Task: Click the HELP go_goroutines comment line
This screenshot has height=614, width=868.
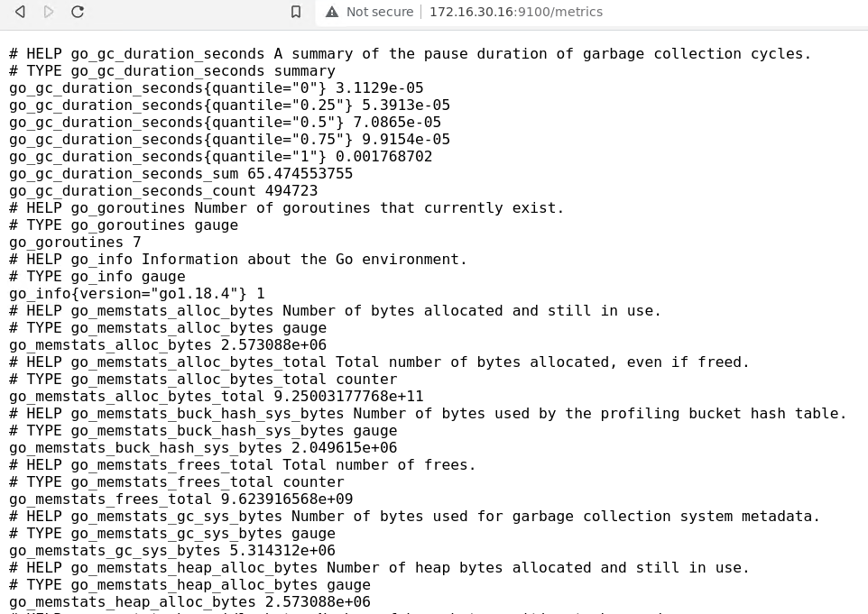Action: [x=287, y=208]
